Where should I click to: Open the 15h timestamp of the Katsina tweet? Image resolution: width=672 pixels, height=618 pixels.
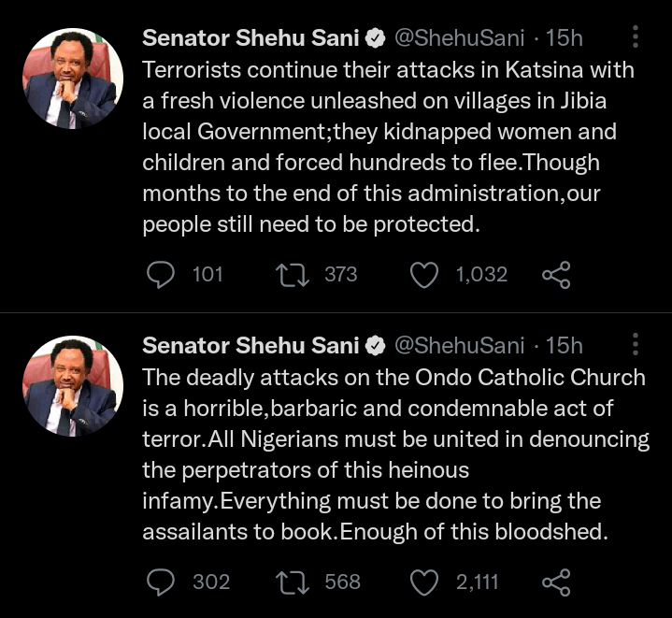pos(564,37)
